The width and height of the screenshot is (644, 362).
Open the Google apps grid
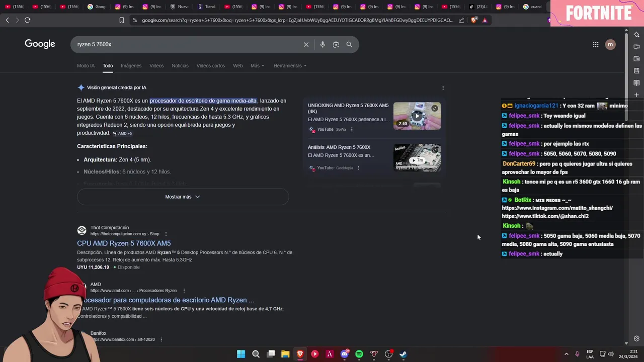(595, 44)
